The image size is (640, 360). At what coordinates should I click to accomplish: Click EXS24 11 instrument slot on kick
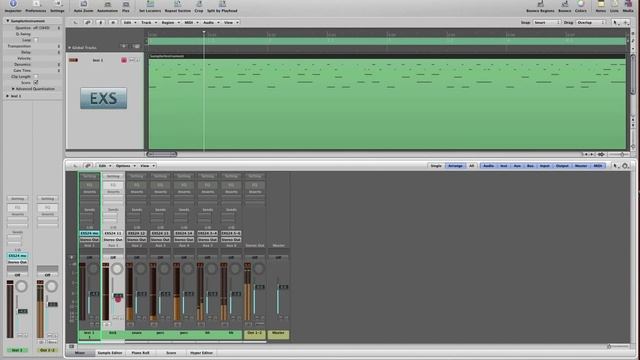(x=113, y=233)
